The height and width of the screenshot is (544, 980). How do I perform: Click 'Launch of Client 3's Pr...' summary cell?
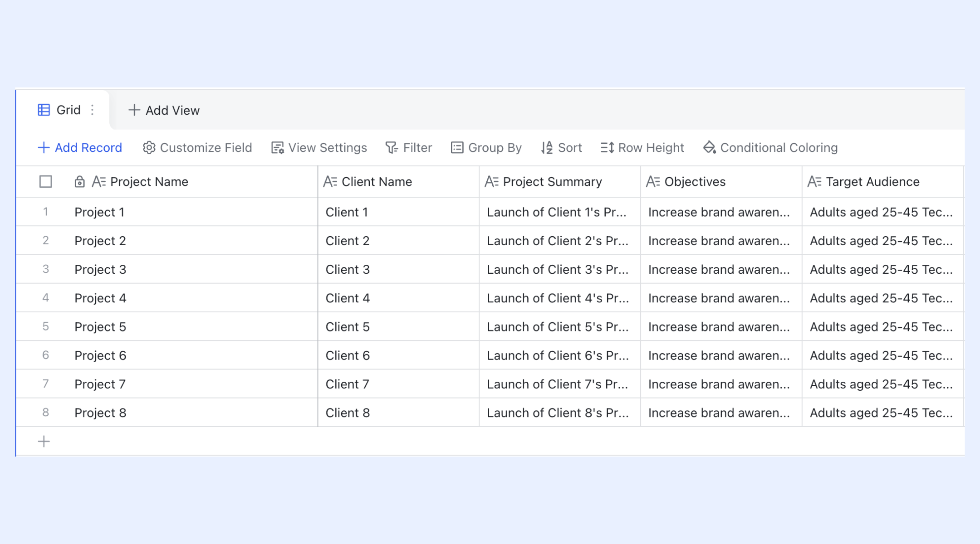560,269
